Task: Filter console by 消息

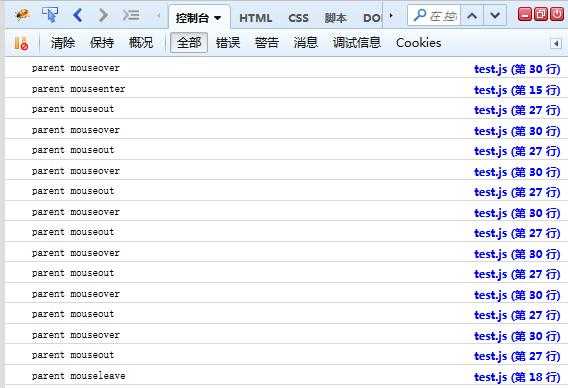Action: (x=306, y=43)
